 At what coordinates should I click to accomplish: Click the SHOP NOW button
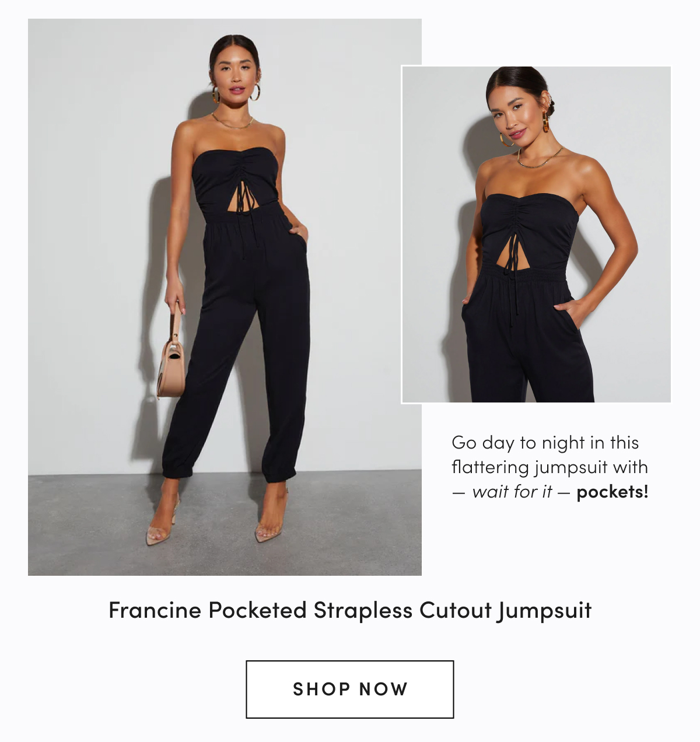coord(350,689)
